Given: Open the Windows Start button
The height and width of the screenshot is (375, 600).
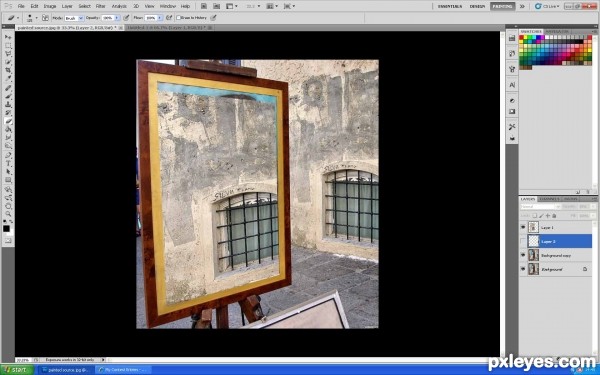Looking at the screenshot, I should (x=17, y=370).
